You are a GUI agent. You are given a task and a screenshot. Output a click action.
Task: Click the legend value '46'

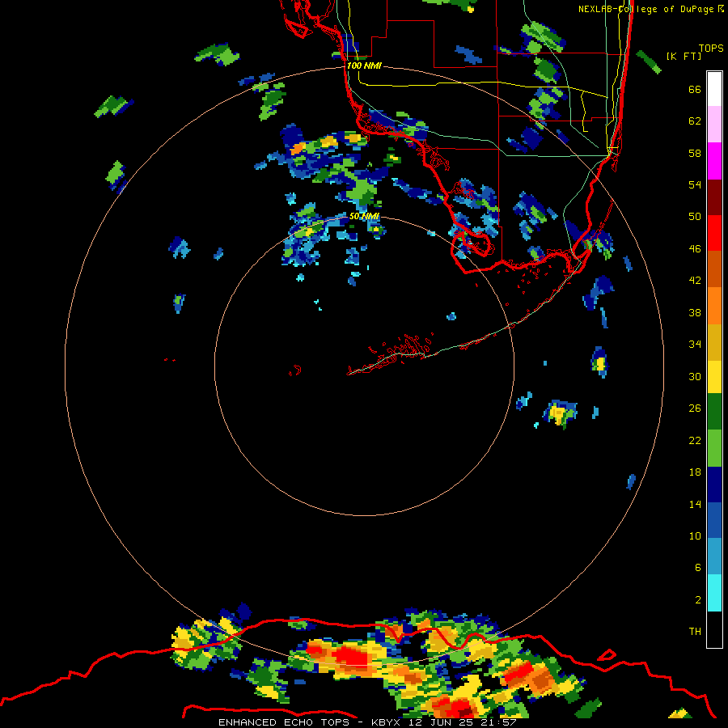coord(695,249)
